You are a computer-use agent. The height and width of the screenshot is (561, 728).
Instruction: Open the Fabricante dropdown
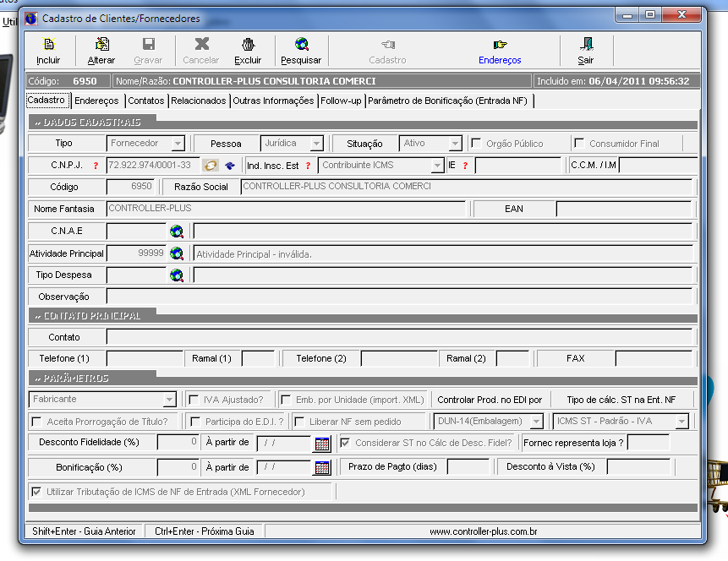click(169, 400)
